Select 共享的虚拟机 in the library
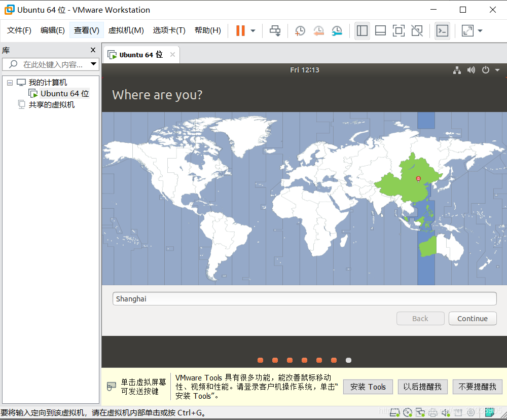The image size is (507, 420). pos(51,105)
